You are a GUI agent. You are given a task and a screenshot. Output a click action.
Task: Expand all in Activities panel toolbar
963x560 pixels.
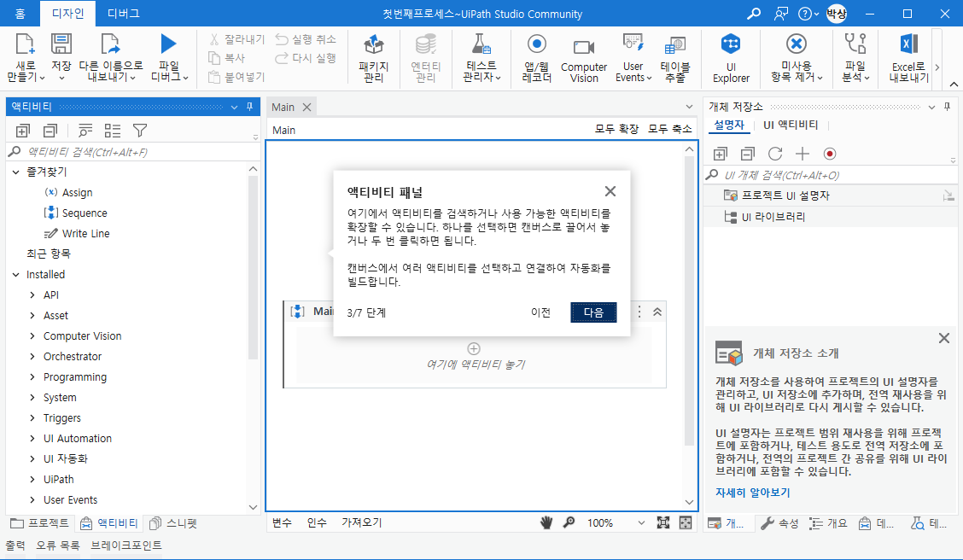23,130
